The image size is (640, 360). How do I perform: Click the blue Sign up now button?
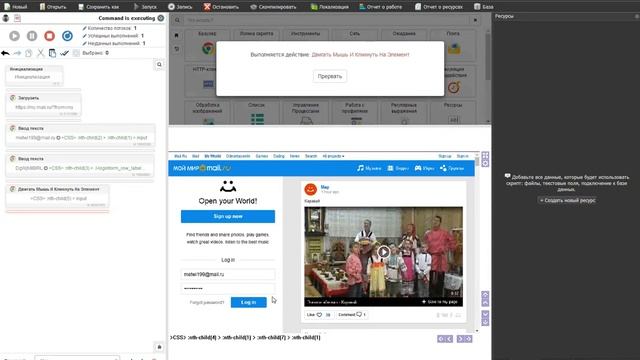228,216
